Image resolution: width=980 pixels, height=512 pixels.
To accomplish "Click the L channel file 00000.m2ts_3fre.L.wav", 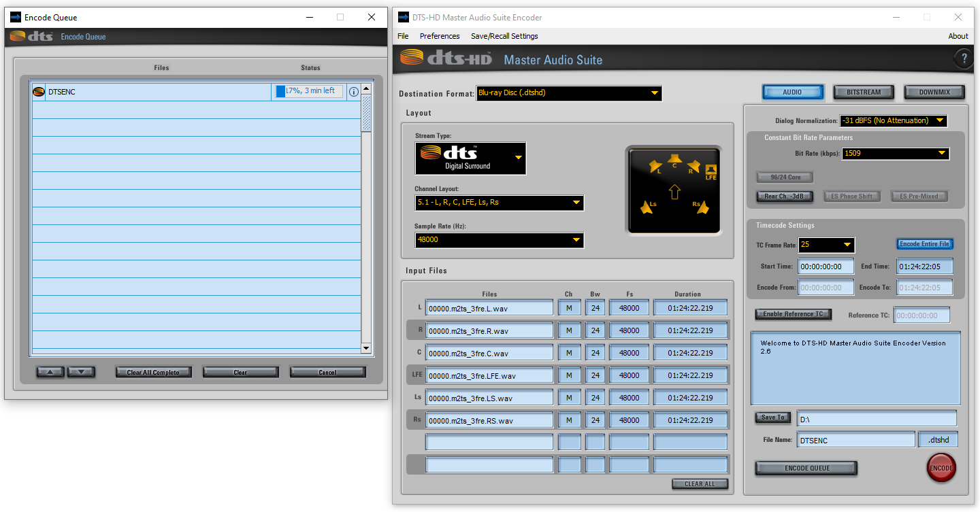I will [x=489, y=308].
